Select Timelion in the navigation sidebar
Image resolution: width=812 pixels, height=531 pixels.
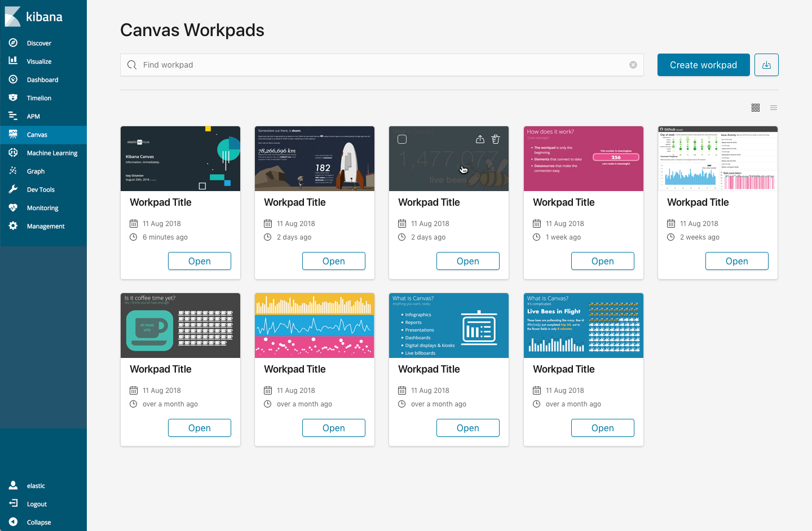tap(39, 98)
